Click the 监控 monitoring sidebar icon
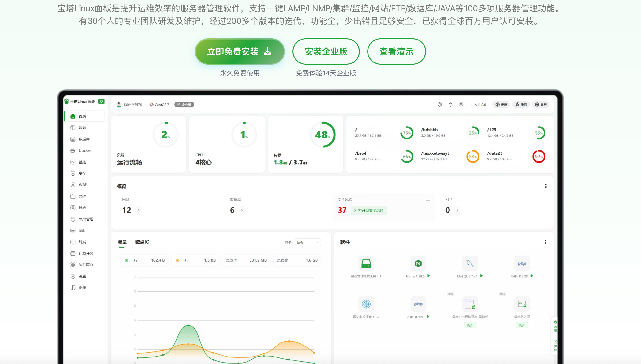The image size is (641, 364). pyautogui.click(x=73, y=162)
